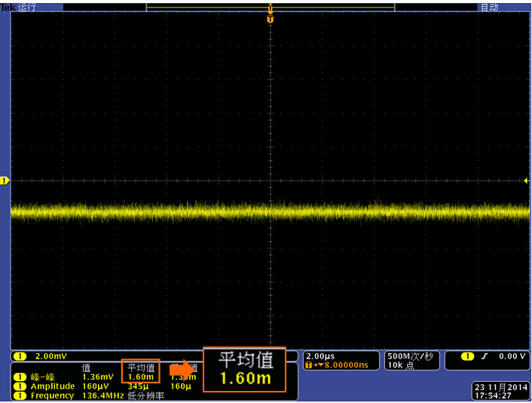
Task: Click the yellow channel 1 noise waveform
Action: pos(271,211)
